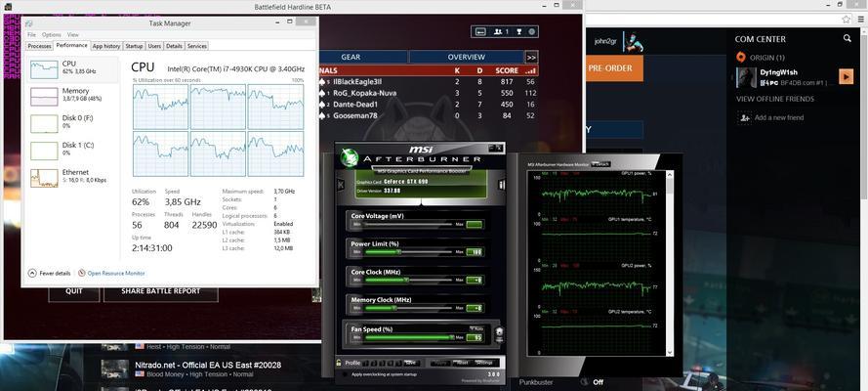868x391 pixels.
Task: Click the Power Limit value field showing 100
Action: pos(475,252)
